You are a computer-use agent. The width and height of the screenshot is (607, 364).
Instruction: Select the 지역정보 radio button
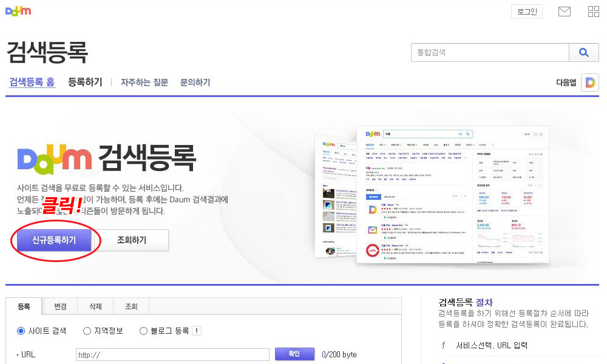click(87, 331)
